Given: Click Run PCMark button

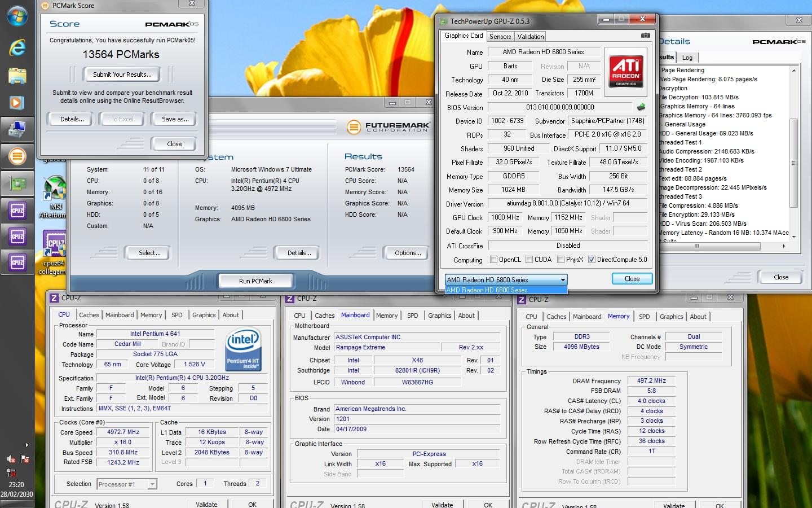Looking at the screenshot, I should (255, 281).
